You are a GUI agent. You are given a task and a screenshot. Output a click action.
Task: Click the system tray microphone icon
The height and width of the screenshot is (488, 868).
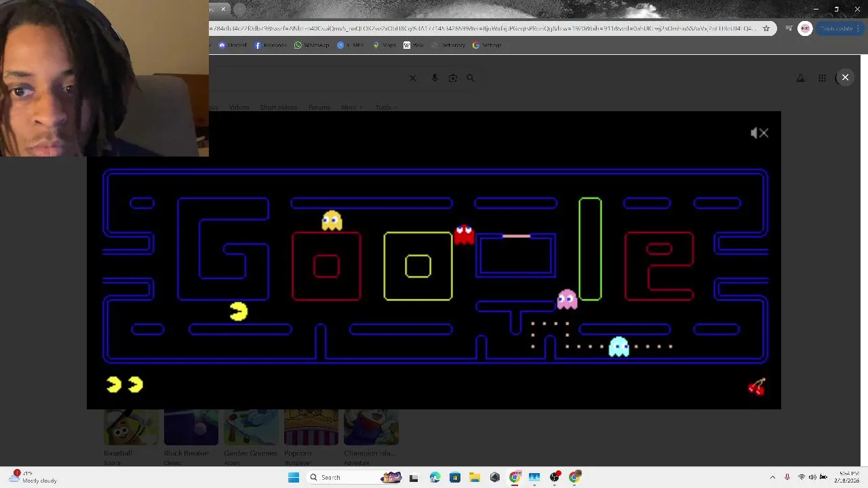(787, 477)
